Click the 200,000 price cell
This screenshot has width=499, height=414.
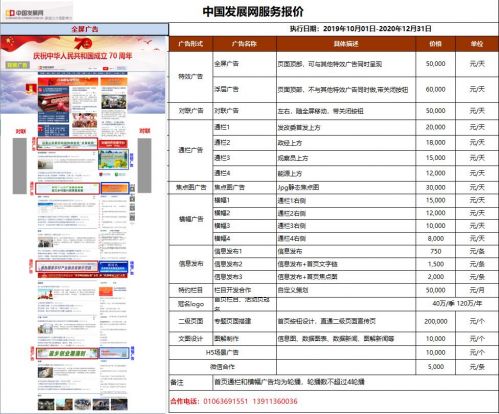point(435,321)
